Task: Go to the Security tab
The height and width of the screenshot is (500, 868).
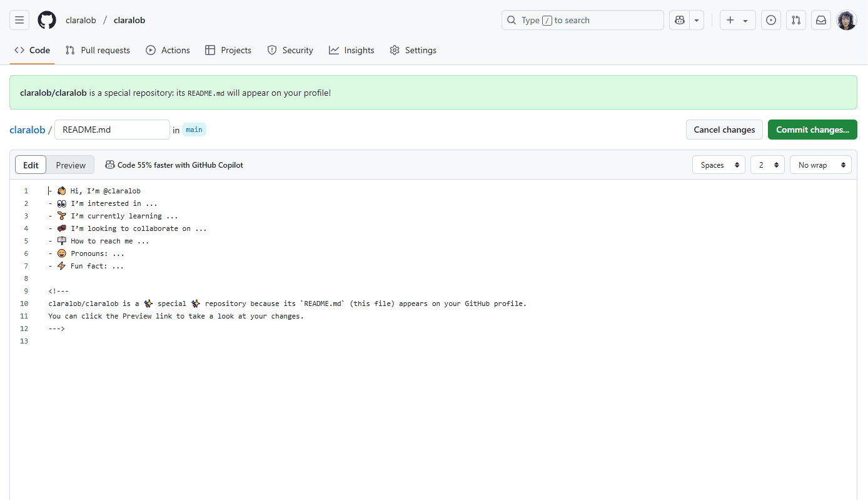Action: pyautogui.click(x=290, y=50)
